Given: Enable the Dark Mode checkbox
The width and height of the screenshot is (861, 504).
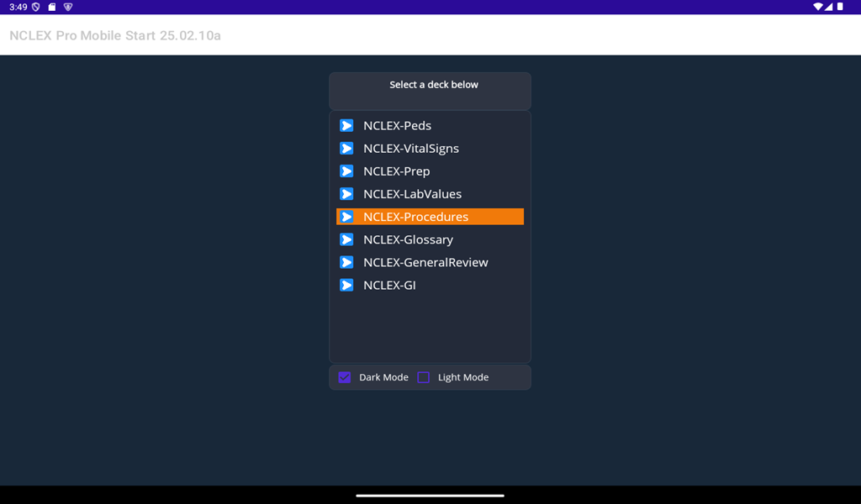Looking at the screenshot, I should (x=344, y=377).
